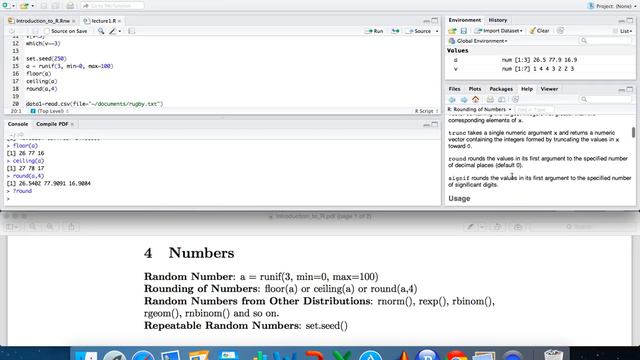Click the save workspace icon in Environment pane
Image resolution: width=640 pixels, height=360 pixels.
click(464, 31)
